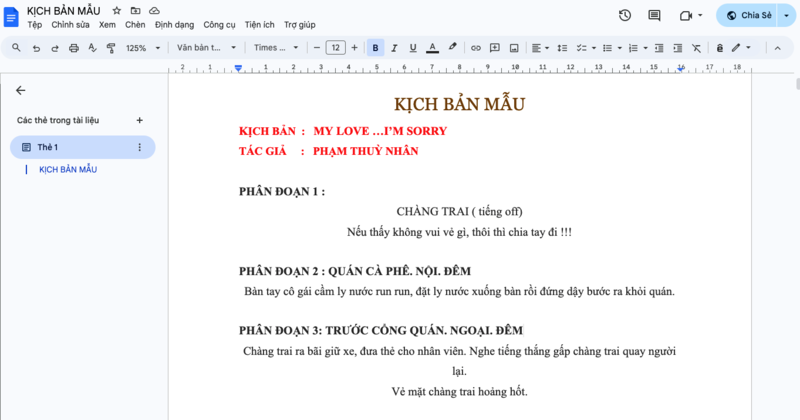
Task: Open the Công cụ menu
Action: coord(219,24)
